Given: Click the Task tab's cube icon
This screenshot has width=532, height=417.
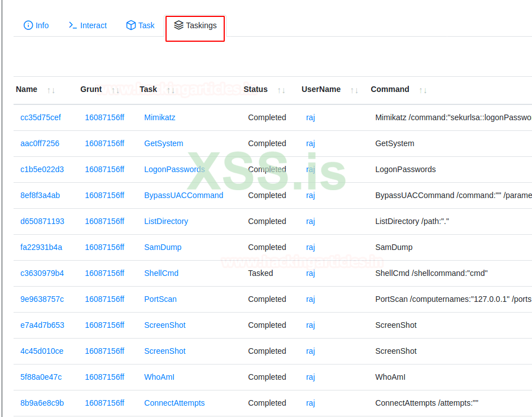Looking at the screenshot, I should pos(131,25).
